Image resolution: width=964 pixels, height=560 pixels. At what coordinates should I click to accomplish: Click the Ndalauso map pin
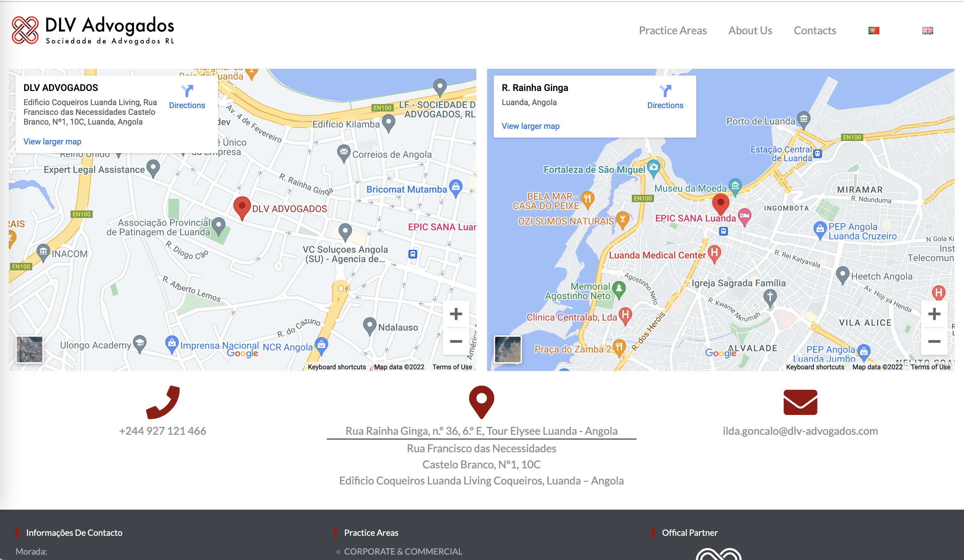point(369,327)
